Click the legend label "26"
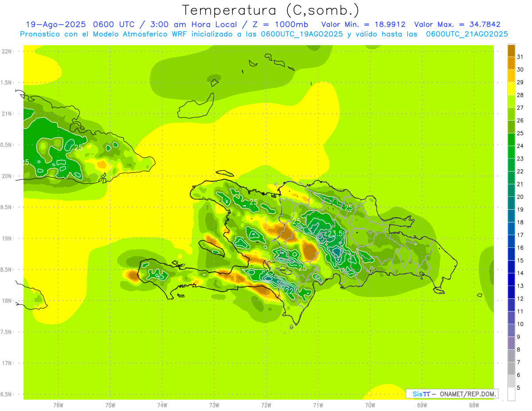 click(520, 120)
